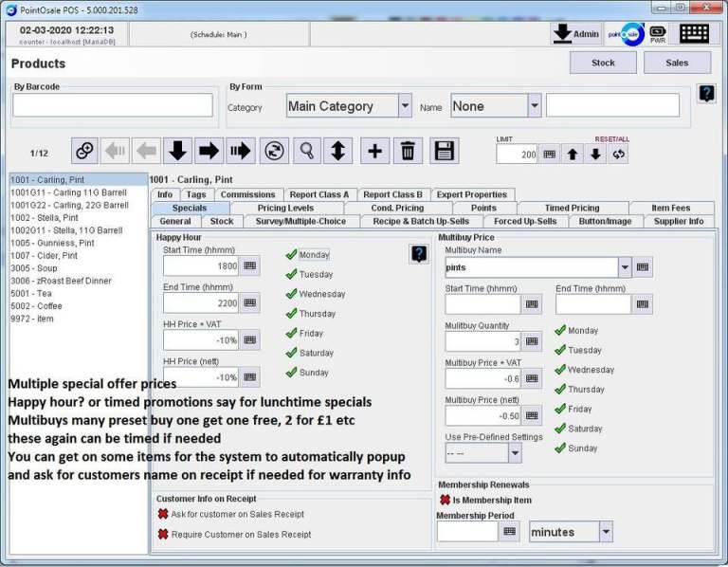The image size is (728, 567).
Task: Open the Membership Period minutes dropdown
Action: tap(606, 532)
